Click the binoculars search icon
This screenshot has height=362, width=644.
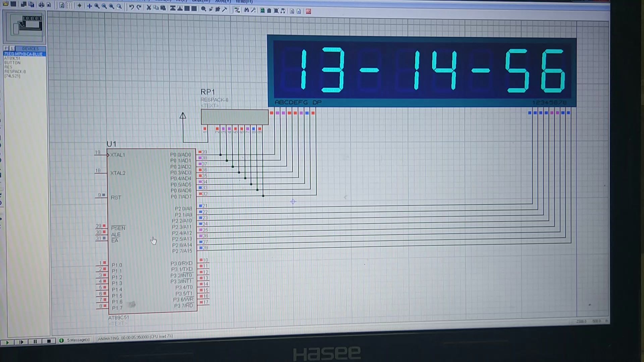tap(247, 10)
